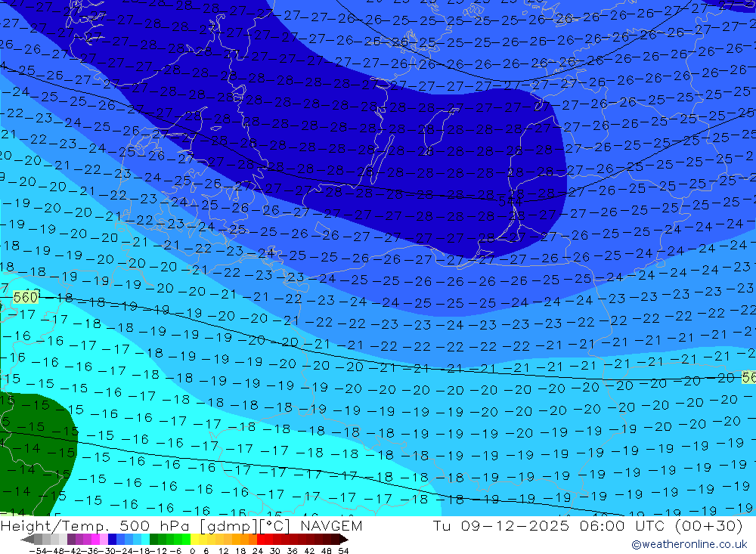Pick the navy blue swatch at -30
Image resolution: width=756 pixels, height=554 pixels.
click(x=113, y=539)
